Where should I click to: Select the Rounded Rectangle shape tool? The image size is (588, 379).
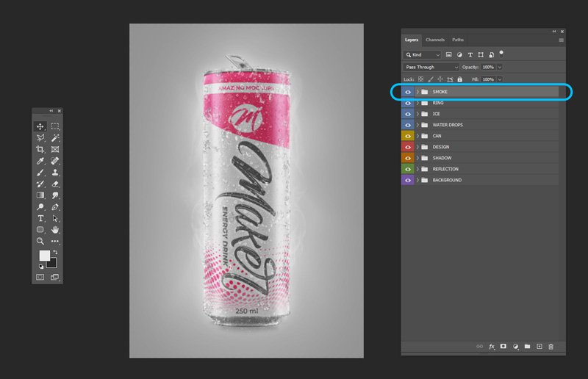coord(40,229)
